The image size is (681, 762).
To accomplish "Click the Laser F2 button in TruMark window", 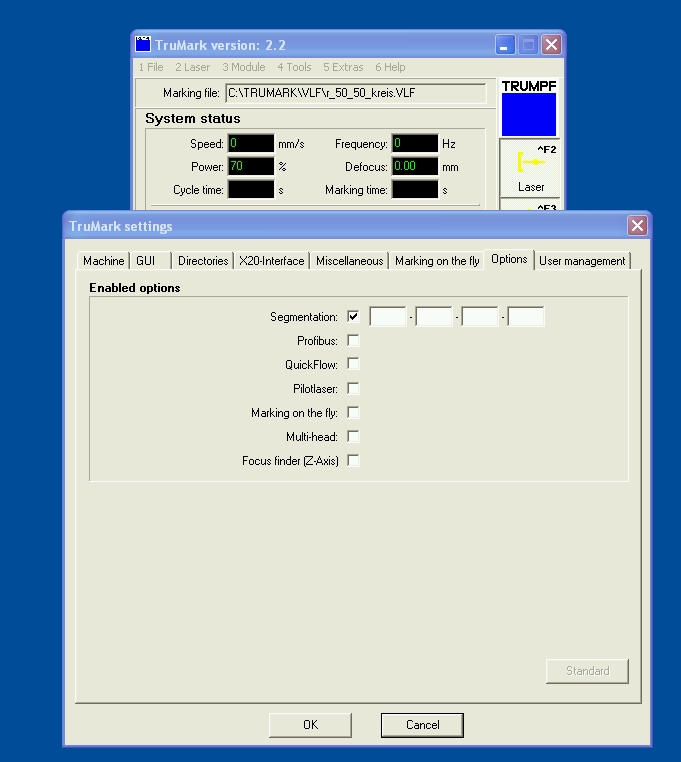I will (530, 168).
